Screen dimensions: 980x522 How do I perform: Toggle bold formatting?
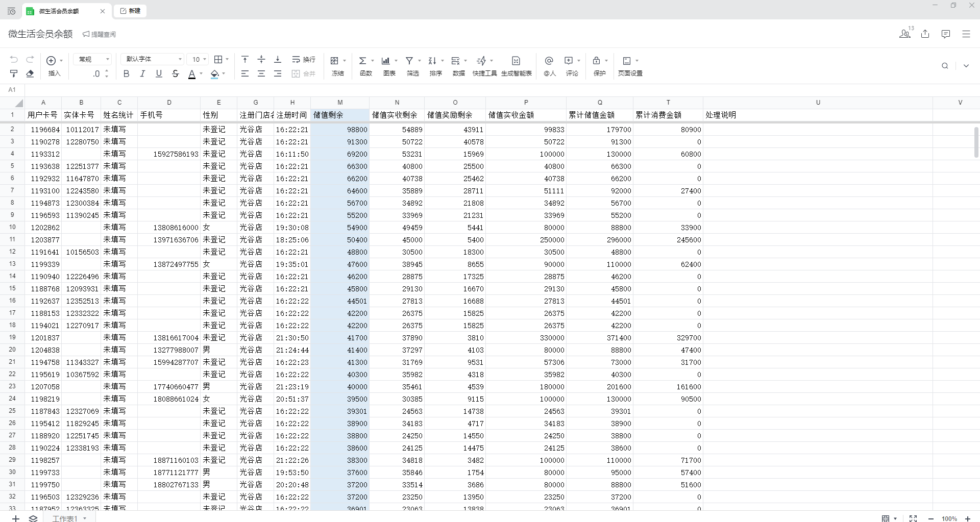(126, 73)
